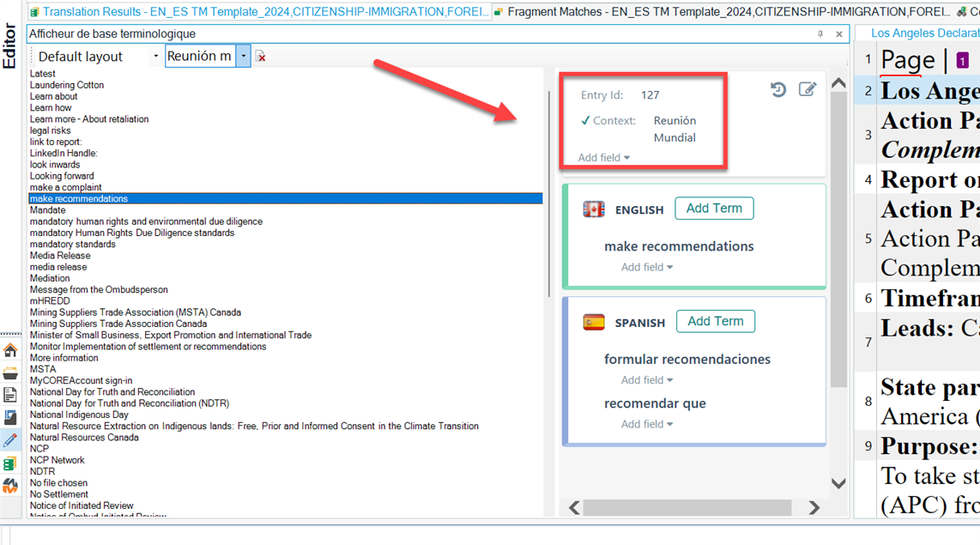
Task: Click the Translation Results tab icon
Action: 35,12
